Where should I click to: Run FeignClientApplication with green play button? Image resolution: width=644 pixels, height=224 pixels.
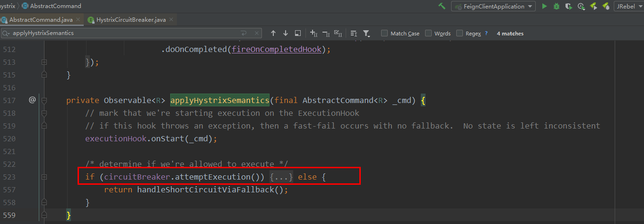click(x=545, y=6)
